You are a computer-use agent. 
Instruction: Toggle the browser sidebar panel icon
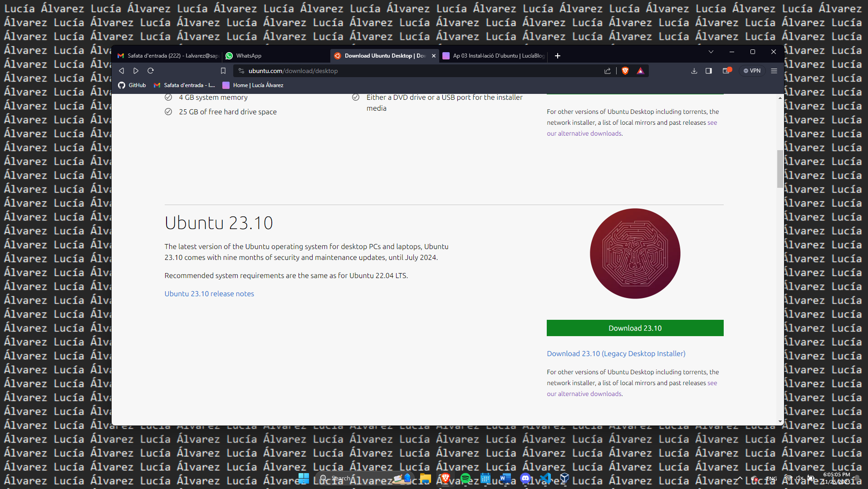click(708, 71)
